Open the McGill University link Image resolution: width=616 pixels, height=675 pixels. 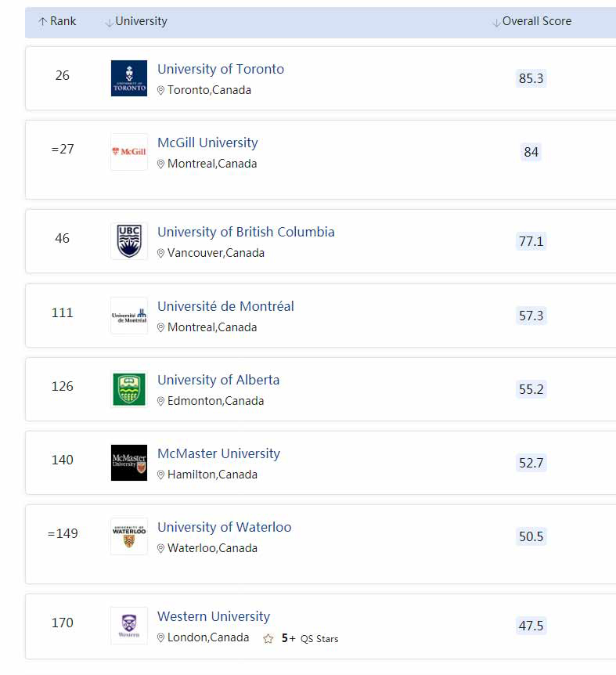pos(207,143)
